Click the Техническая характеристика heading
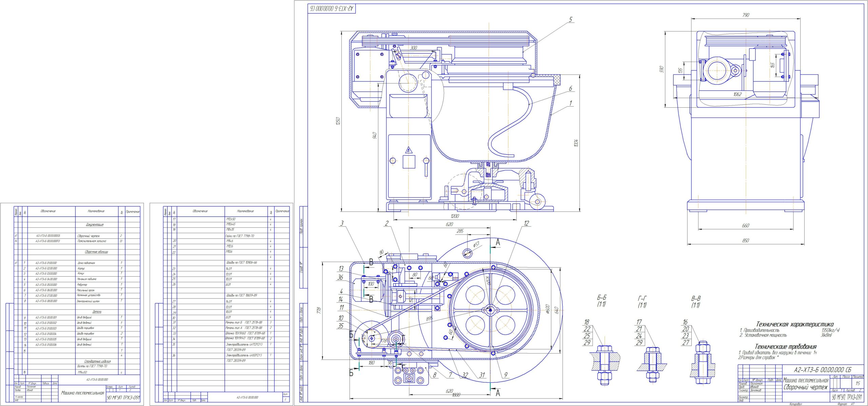 click(x=794, y=324)
